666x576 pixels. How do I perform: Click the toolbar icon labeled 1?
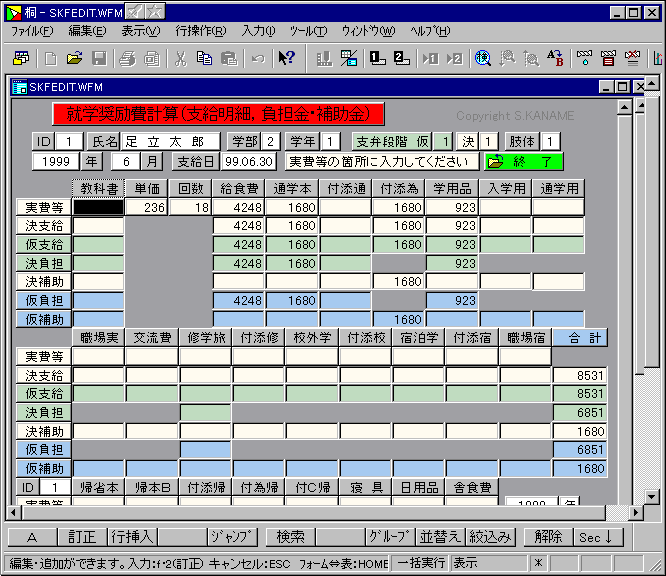click(x=378, y=59)
